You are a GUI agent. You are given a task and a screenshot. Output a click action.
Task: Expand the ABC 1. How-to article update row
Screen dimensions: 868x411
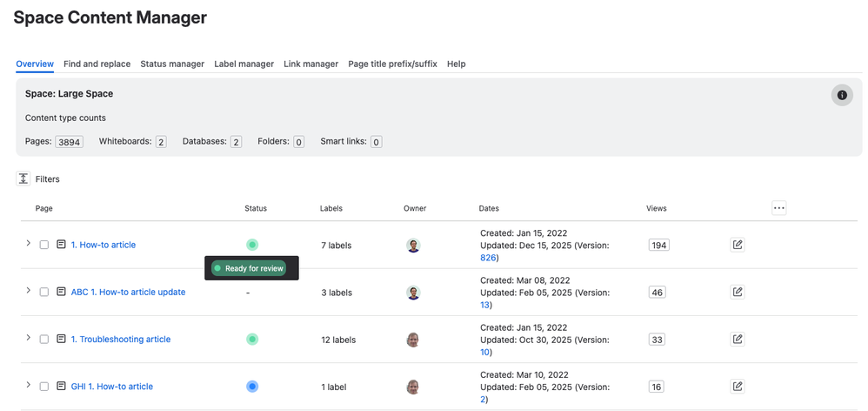click(x=28, y=290)
